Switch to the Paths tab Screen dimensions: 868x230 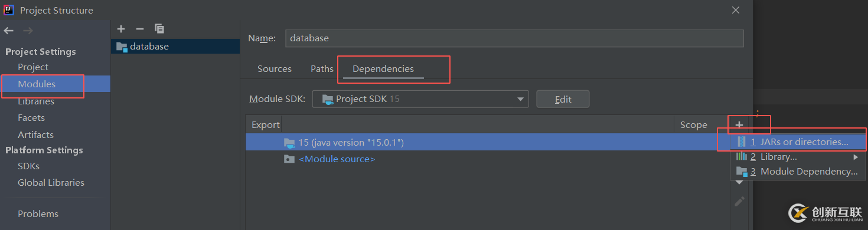pos(322,69)
